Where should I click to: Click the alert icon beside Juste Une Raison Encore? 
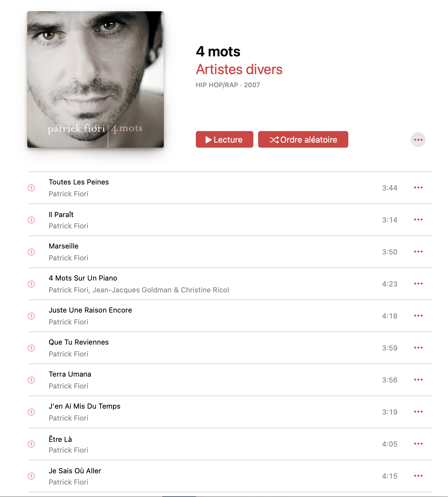click(x=31, y=316)
